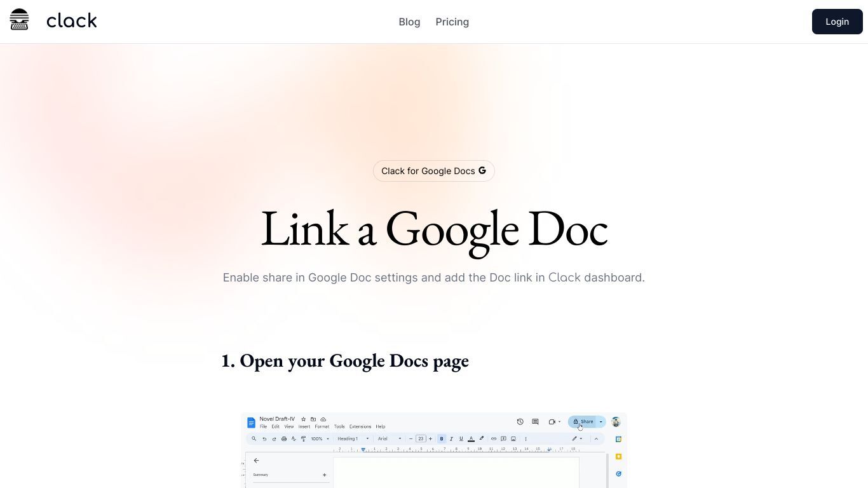Image resolution: width=868 pixels, height=488 pixels.
Task: Click the Login button
Action: (x=837, y=22)
